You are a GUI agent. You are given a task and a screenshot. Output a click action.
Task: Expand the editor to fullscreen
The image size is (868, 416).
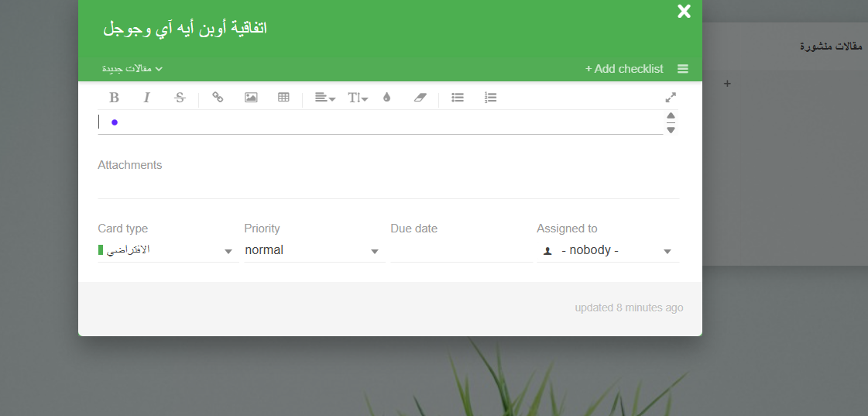[x=671, y=98]
